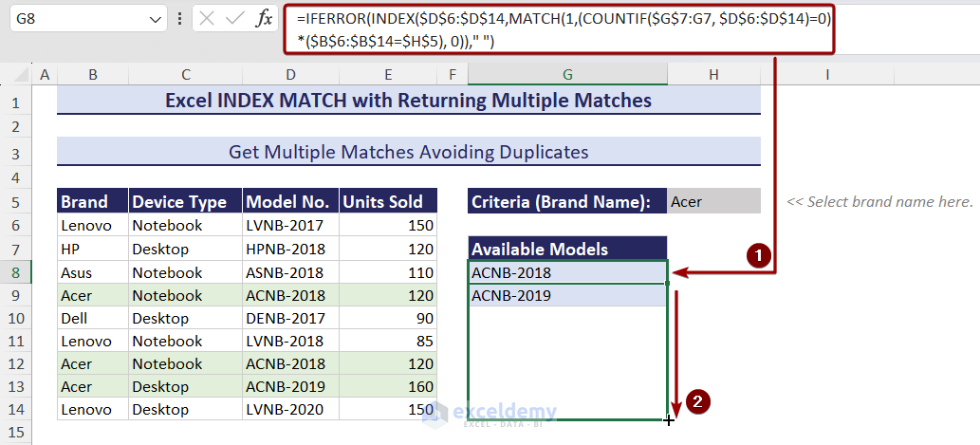Click the red step 2 circle marker

pos(698,401)
